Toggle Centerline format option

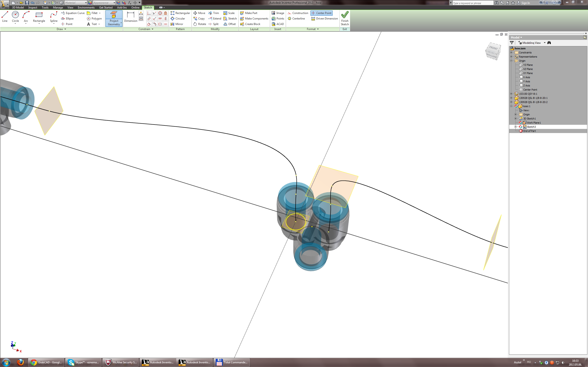tap(296, 19)
